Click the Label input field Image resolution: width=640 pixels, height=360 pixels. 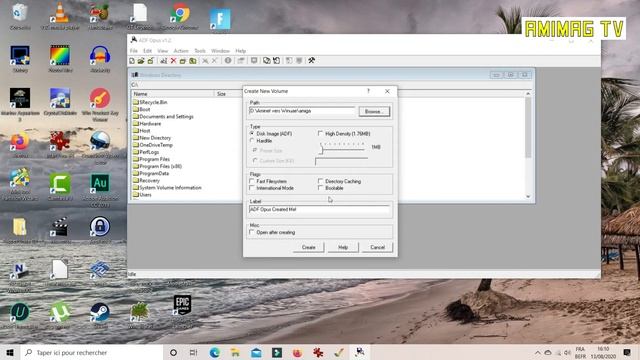(x=319, y=209)
